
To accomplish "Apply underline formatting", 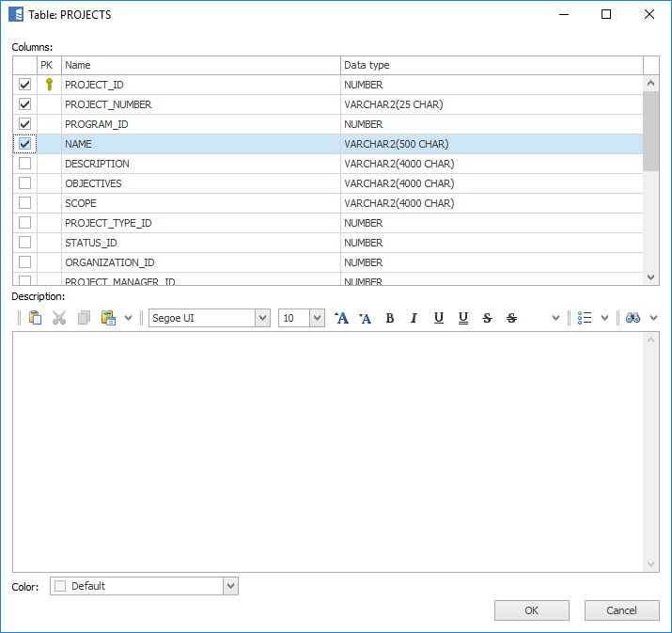I will pos(439,318).
